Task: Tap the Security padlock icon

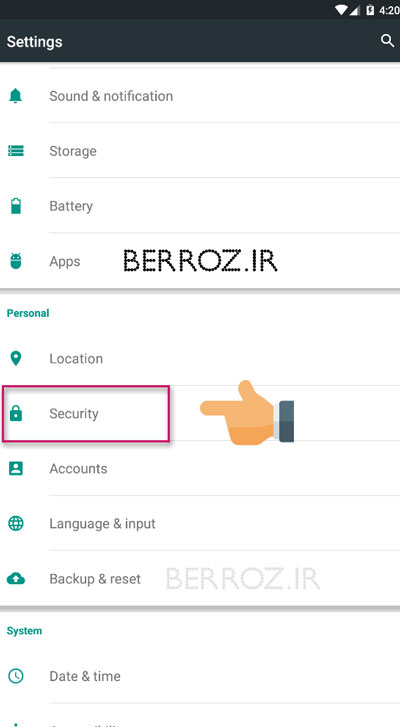Action: click(x=16, y=413)
